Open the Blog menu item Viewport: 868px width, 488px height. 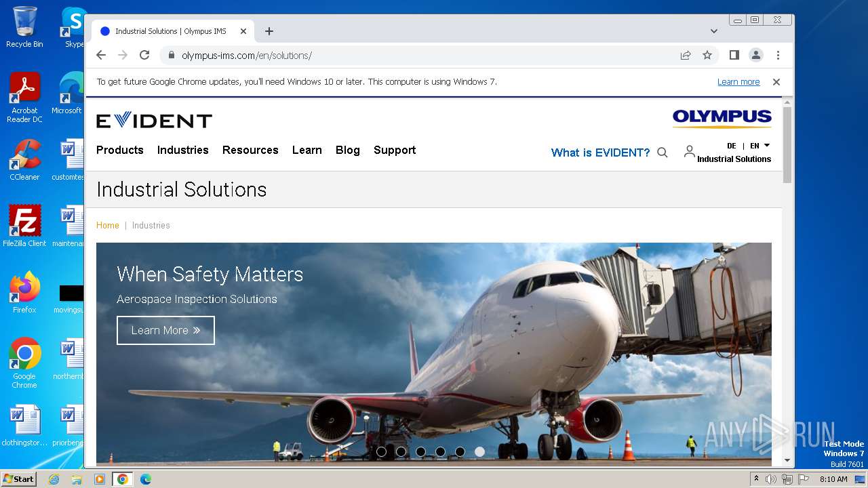coord(348,150)
